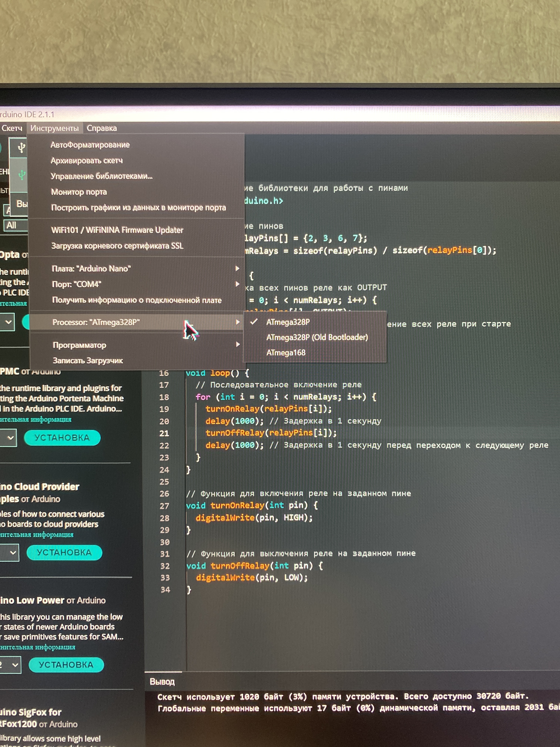Click УСТАНОВКА for PMC library
The image size is (560, 747).
62,438
